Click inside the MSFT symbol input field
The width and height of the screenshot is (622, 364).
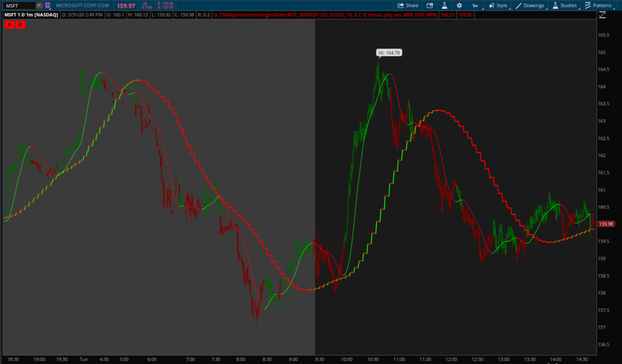tap(20, 6)
